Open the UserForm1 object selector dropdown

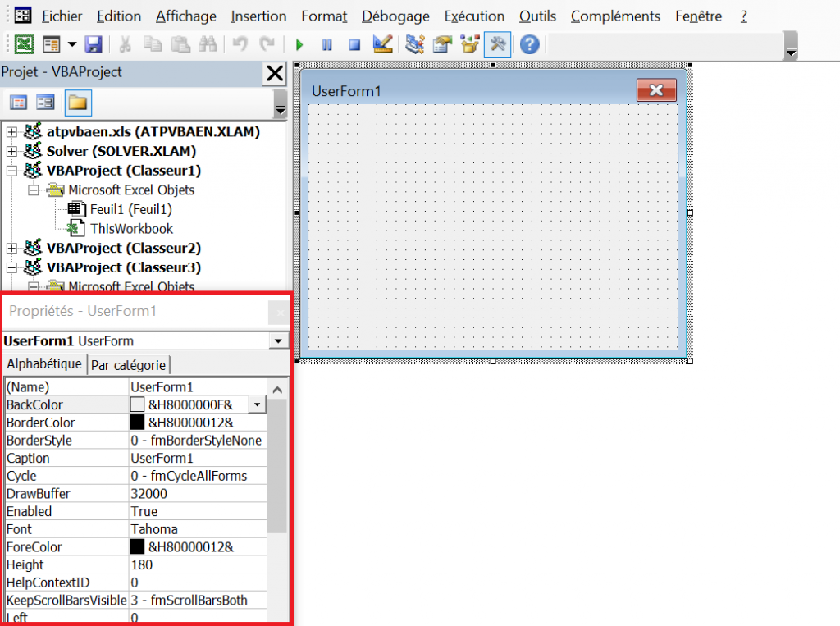(279, 341)
